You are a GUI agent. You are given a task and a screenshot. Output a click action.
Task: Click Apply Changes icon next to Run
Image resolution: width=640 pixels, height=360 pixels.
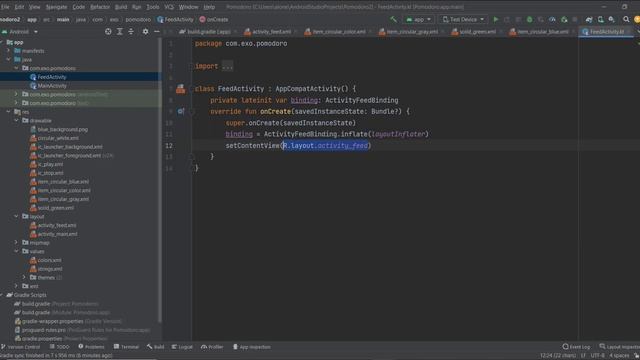coord(507,19)
